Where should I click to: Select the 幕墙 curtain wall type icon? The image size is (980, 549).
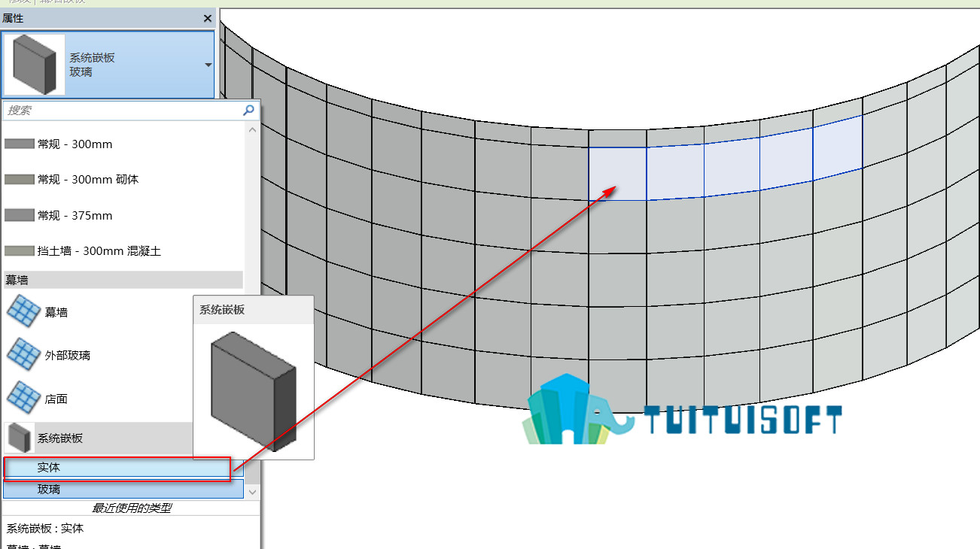(x=23, y=311)
